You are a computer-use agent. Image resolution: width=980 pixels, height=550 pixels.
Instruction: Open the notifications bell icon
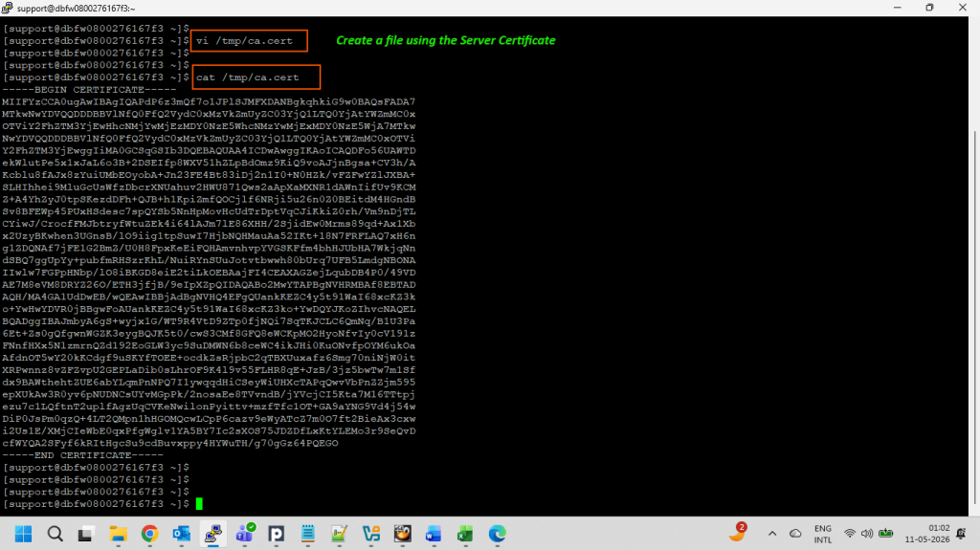961,534
